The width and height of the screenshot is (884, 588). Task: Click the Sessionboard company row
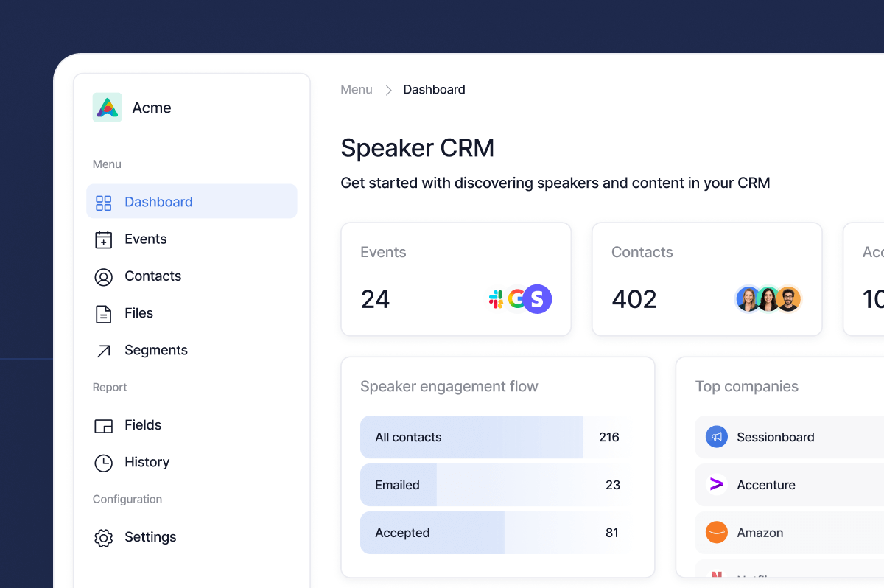(x=790, y=437)
